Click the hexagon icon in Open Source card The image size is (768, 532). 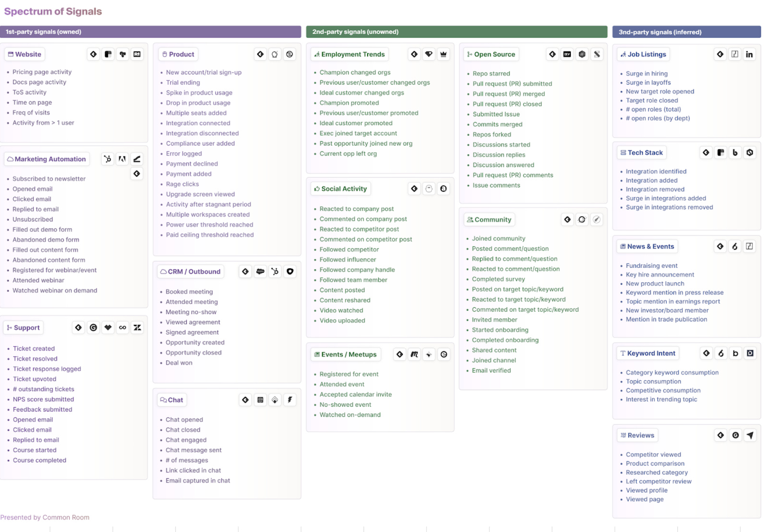(x=582, y=54)
